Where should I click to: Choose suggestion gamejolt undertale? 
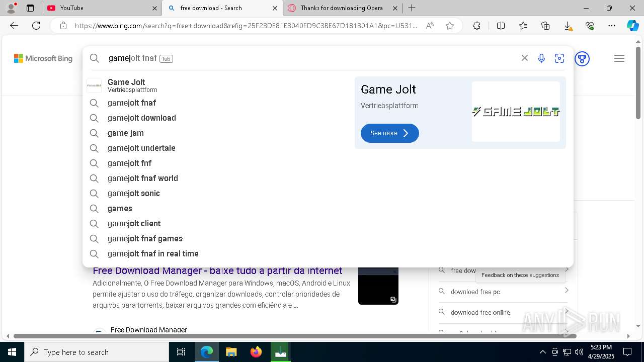tap(216, 148)
